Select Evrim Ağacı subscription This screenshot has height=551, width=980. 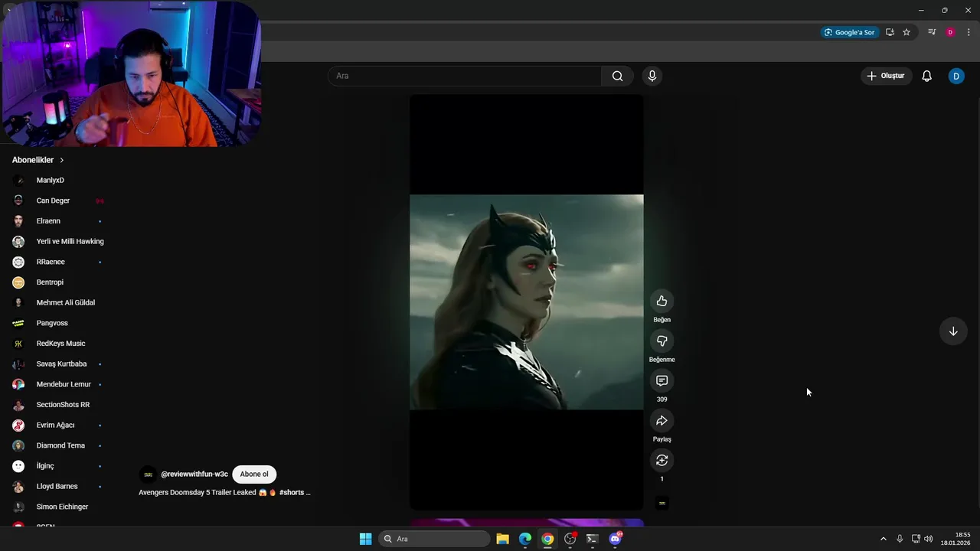[x=57, y=425]
